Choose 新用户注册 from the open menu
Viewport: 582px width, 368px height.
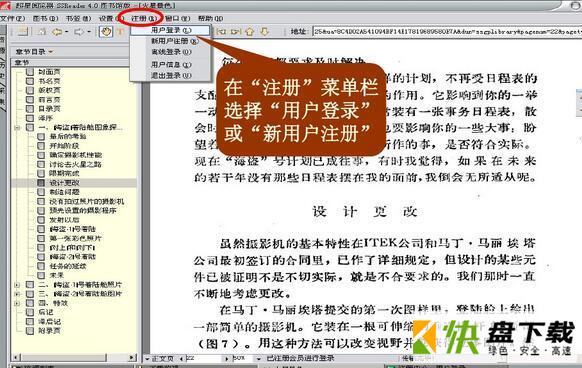click(174, 41)
